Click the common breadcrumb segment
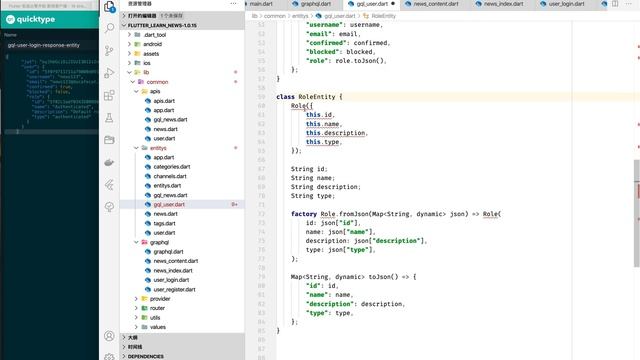This screenshot has width=640, height=360. 275,16
